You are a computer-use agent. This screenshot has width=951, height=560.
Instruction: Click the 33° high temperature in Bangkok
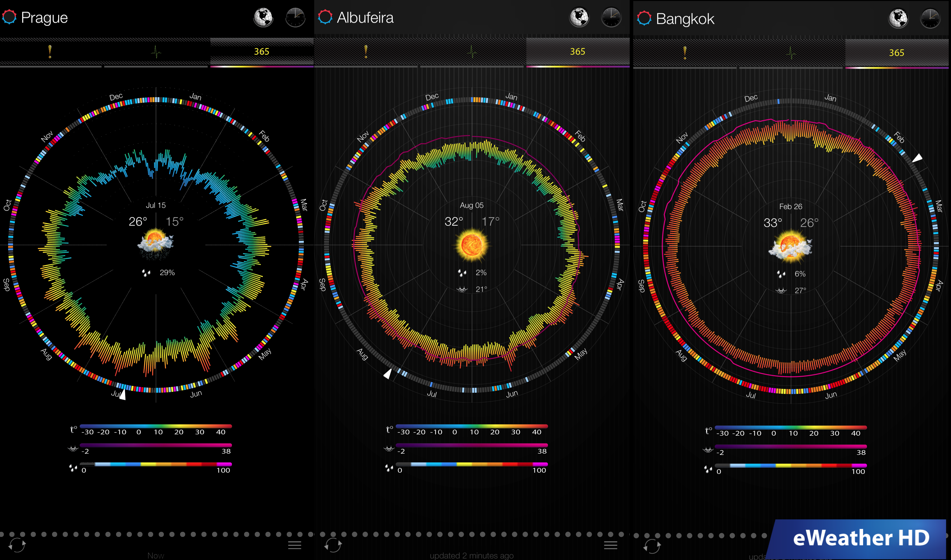[773, 223]
